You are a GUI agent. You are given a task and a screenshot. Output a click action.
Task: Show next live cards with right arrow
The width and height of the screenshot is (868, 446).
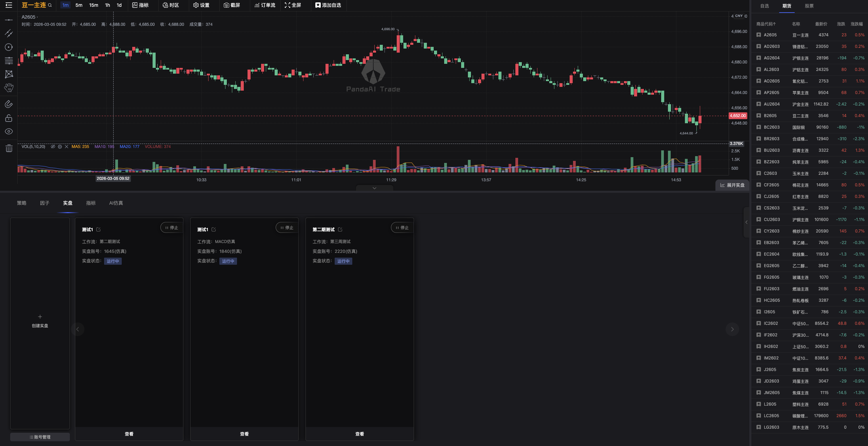(x=732, y=329)
